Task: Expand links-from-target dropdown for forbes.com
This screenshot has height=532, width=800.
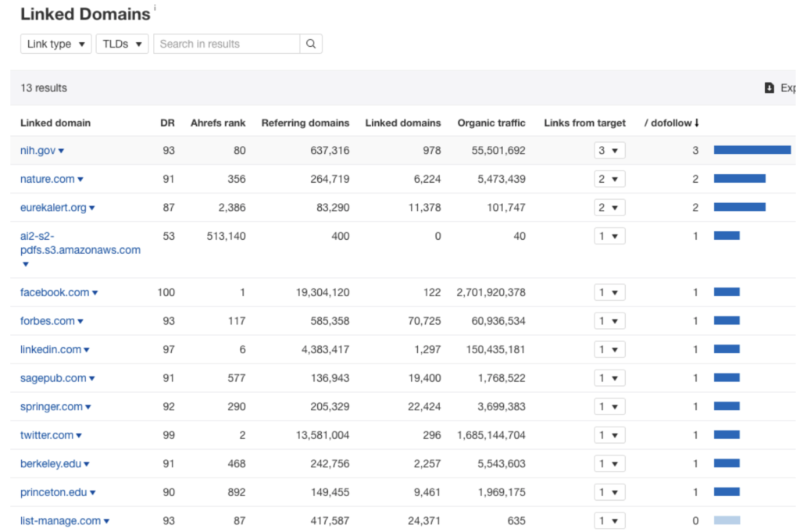Action: pyautogui.click(x=609, y=321)
